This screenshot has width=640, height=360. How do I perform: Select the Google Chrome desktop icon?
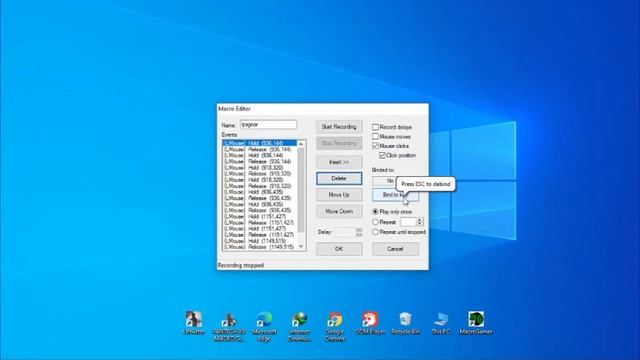coord(335,327)
